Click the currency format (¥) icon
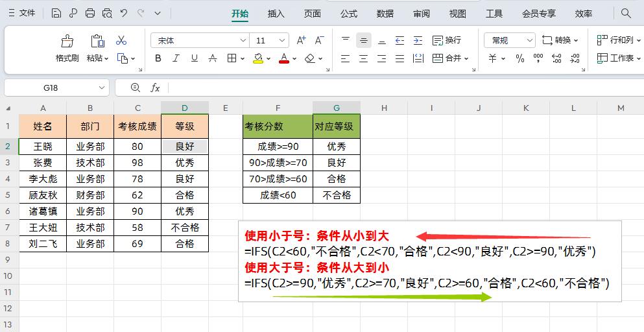This screenshot has height=332, width=644. [x=492, y=58]
